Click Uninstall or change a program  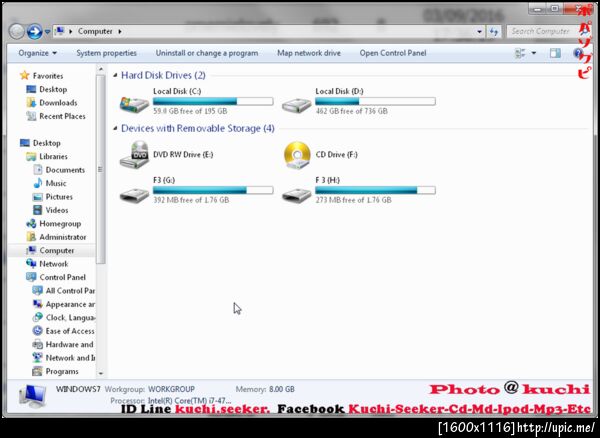click(x=207, y=53)
